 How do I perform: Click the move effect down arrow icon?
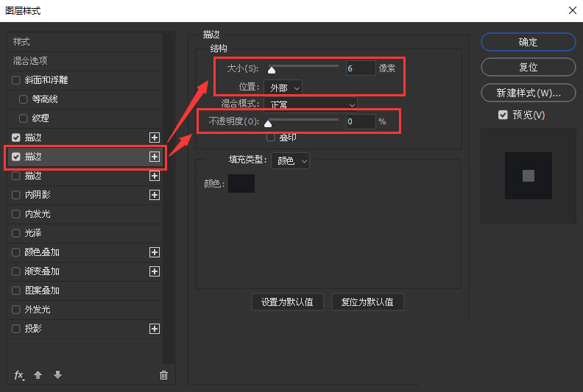[57, 374]
